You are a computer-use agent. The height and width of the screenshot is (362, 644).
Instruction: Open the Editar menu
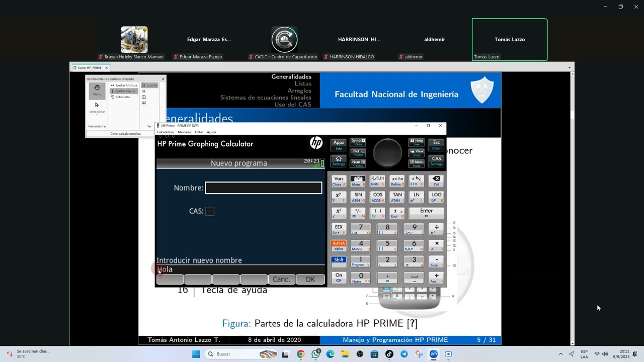[x=199, y=132]
